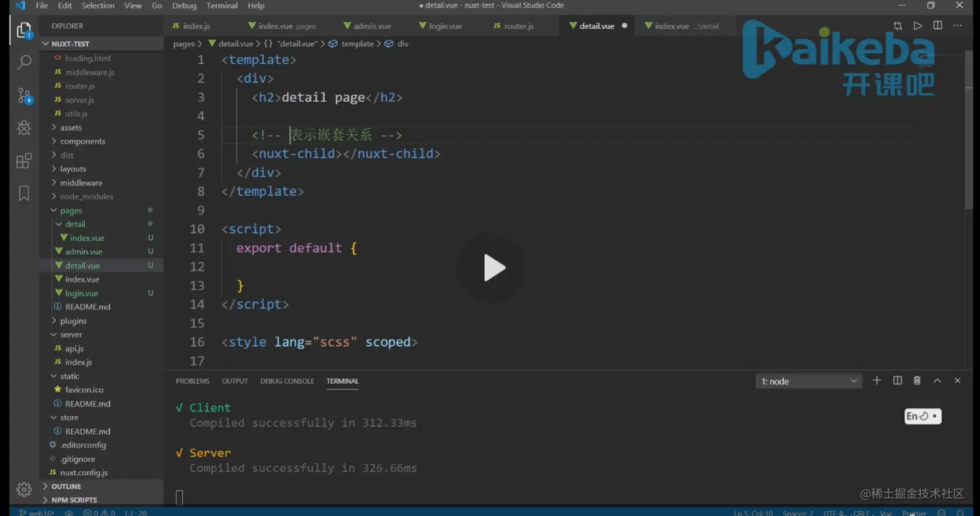Open loading.html in the explorer

pos(87,58)
